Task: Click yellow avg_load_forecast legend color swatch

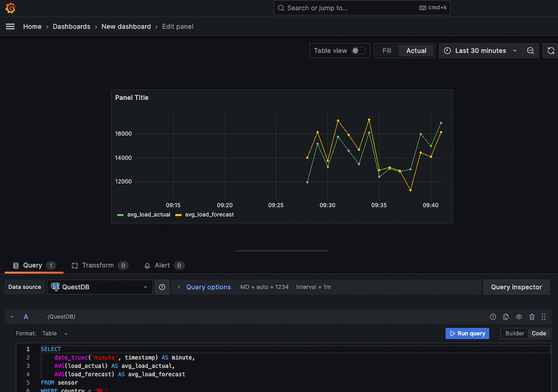Action: [179, 215]
